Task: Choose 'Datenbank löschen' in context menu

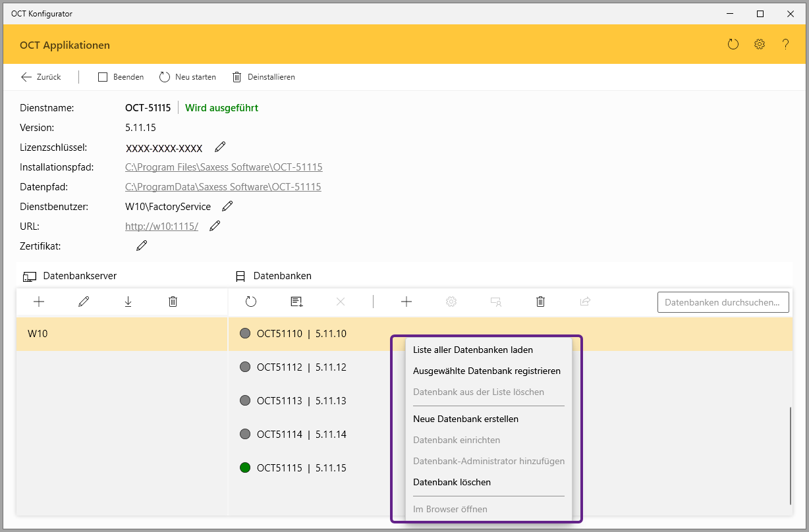Action: (452, 482)
